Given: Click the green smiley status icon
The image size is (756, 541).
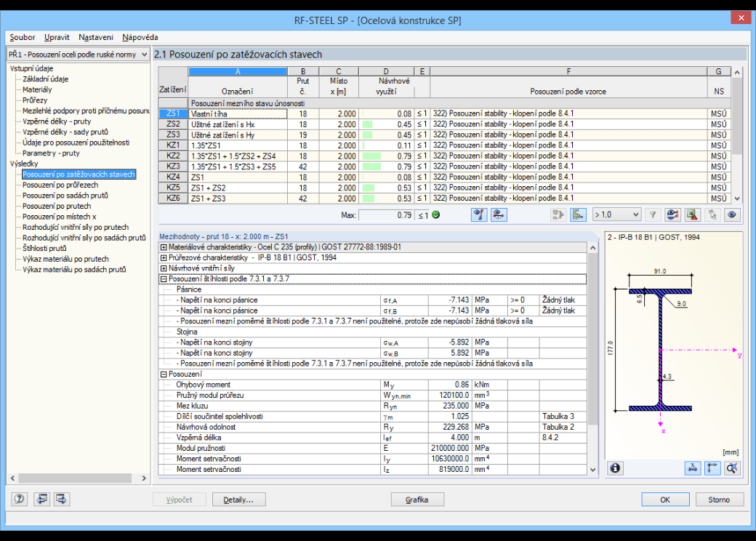Looking at the screenshot, I should [x=436, y=215].
